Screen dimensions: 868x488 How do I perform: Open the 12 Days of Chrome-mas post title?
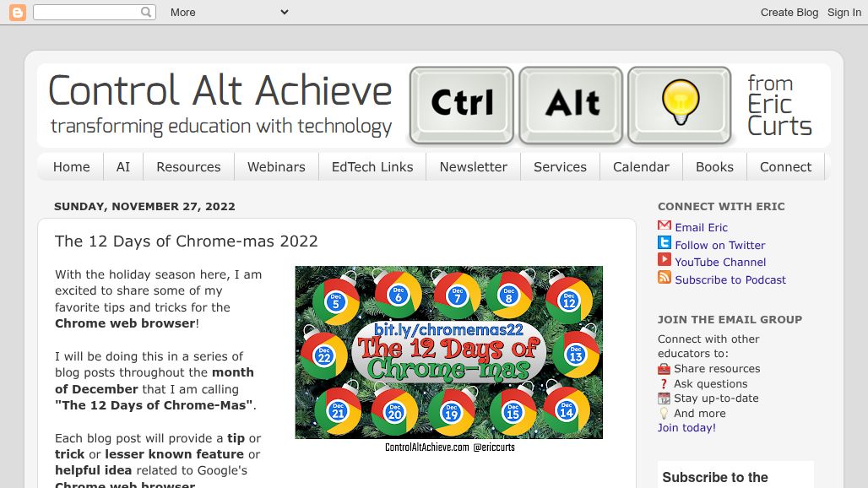click(x=187, y=241)
